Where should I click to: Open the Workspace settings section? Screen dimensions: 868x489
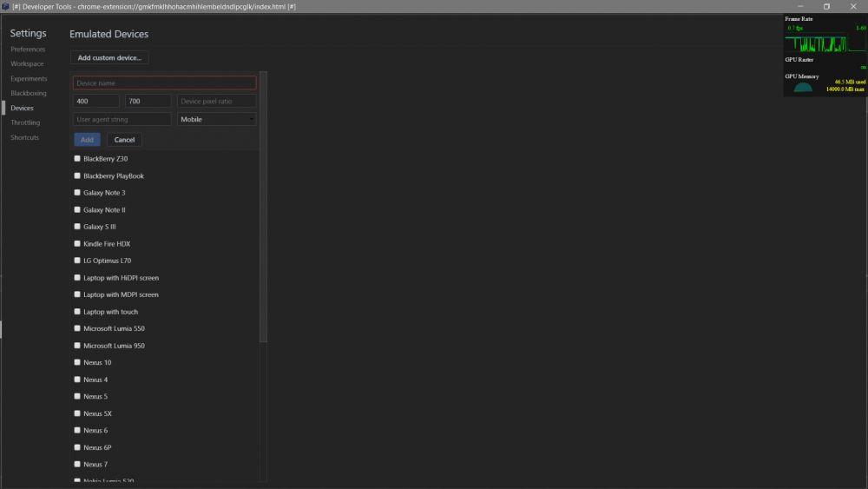27,63
